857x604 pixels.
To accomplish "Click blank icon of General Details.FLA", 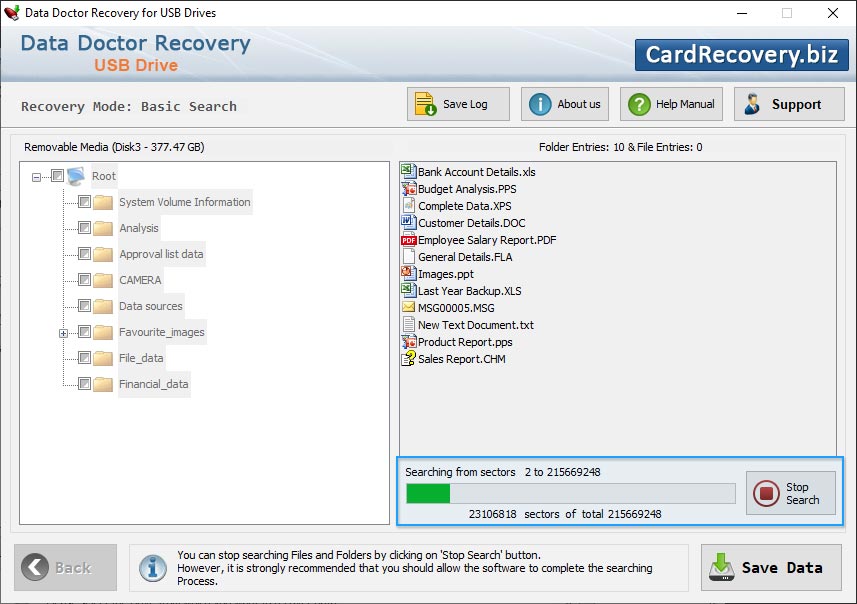I will (x=409, y=257).
